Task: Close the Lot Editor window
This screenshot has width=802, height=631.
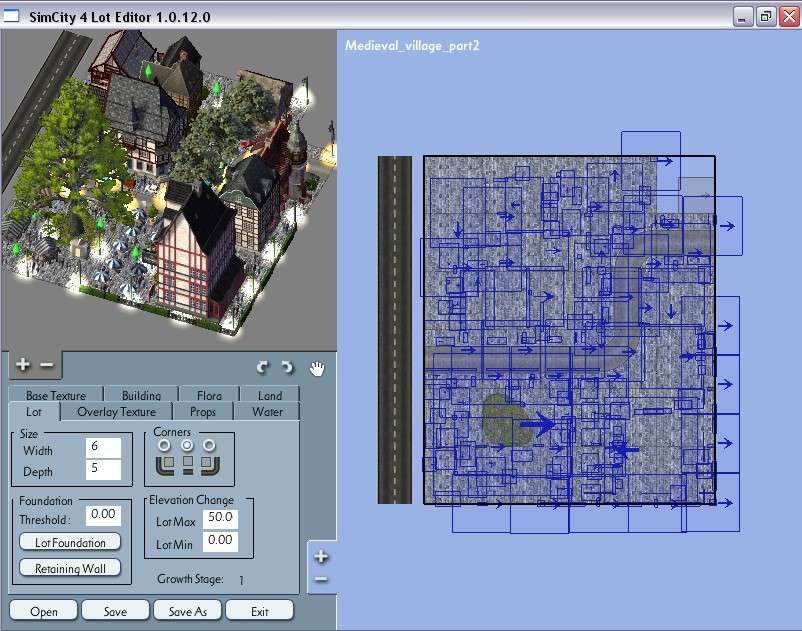Action: 789,17
